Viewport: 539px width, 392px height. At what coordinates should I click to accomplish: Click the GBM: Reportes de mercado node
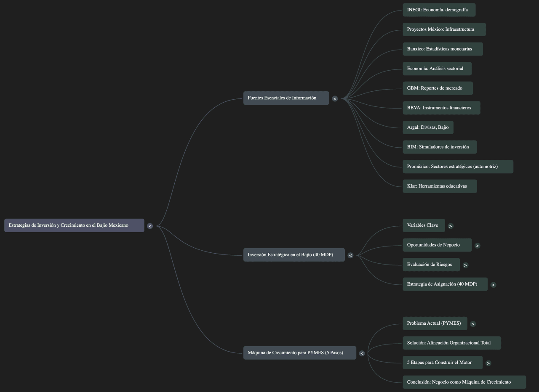pyautogui.click(x=438, y=88)
